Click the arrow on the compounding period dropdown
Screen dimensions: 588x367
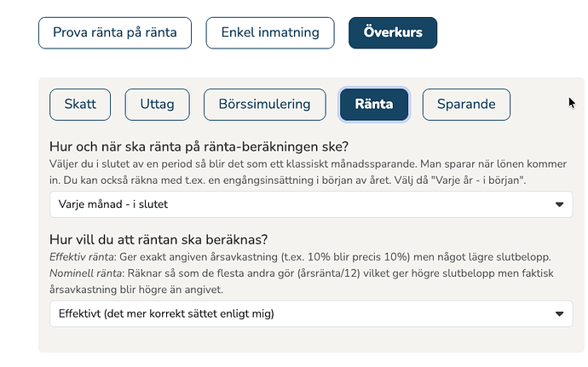pos(559,204)
